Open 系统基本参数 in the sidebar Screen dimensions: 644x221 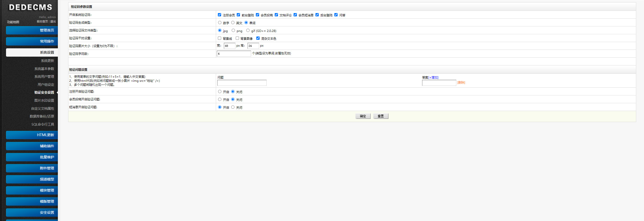(44, 69)
